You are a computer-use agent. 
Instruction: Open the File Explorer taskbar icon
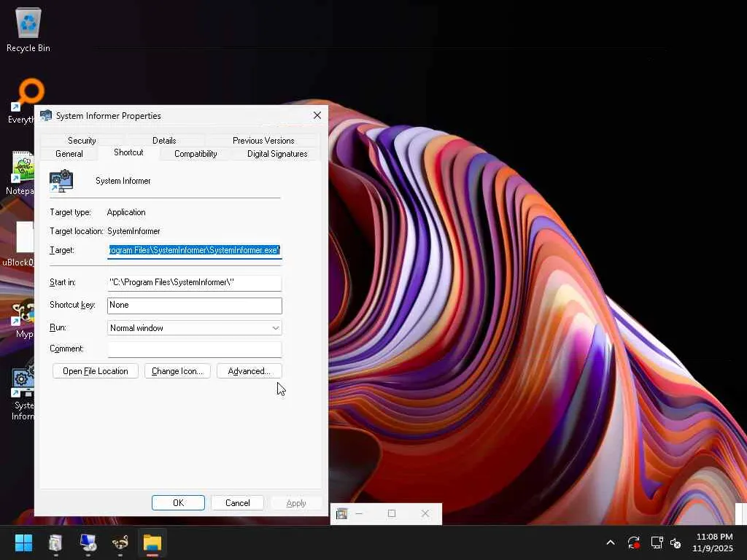[x=152, y=542]
